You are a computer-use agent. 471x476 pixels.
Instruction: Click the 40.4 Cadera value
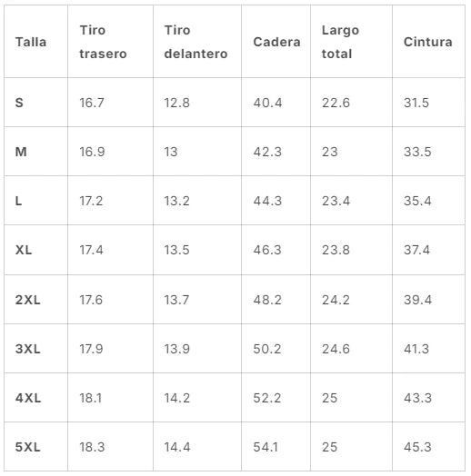pyautogui.click(x=267, y=103)
